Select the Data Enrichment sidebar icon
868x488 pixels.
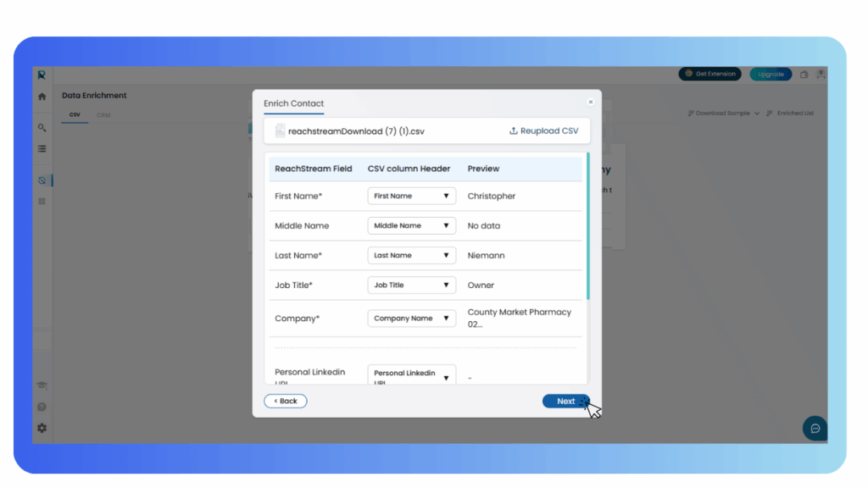click(42, 180)
